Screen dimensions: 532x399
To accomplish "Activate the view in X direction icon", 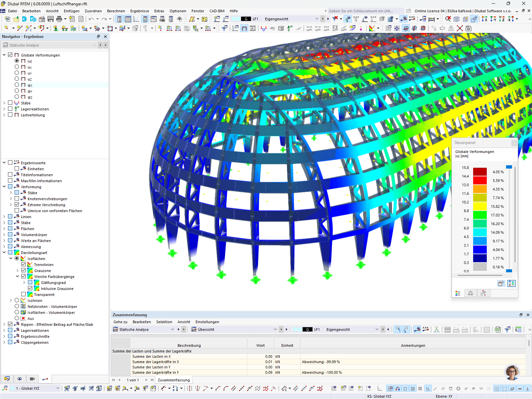I will [x=484, y=19].
